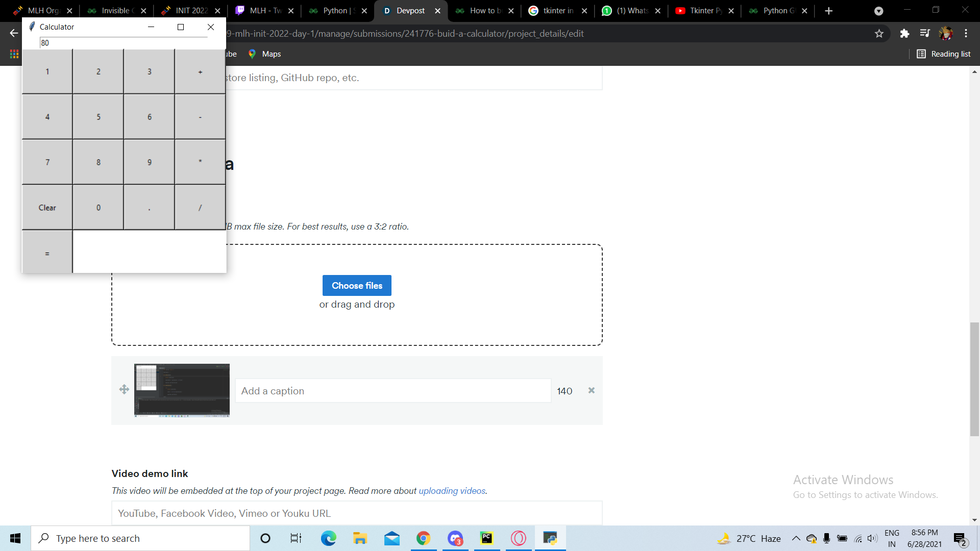Open PyCharm from the taskbar

point(486,538)
